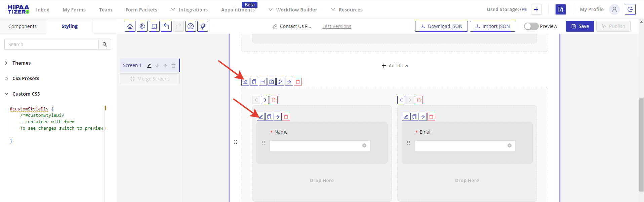Open My Forms in the top navigation
Viewport: 644px width, 202px height.
click(x=74, y=10)
